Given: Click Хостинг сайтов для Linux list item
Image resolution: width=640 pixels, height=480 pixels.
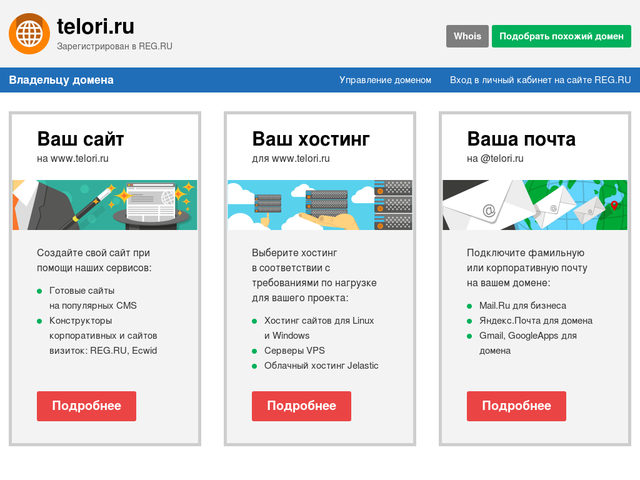Looking at the screenshot, I should [x=319, y=328].
